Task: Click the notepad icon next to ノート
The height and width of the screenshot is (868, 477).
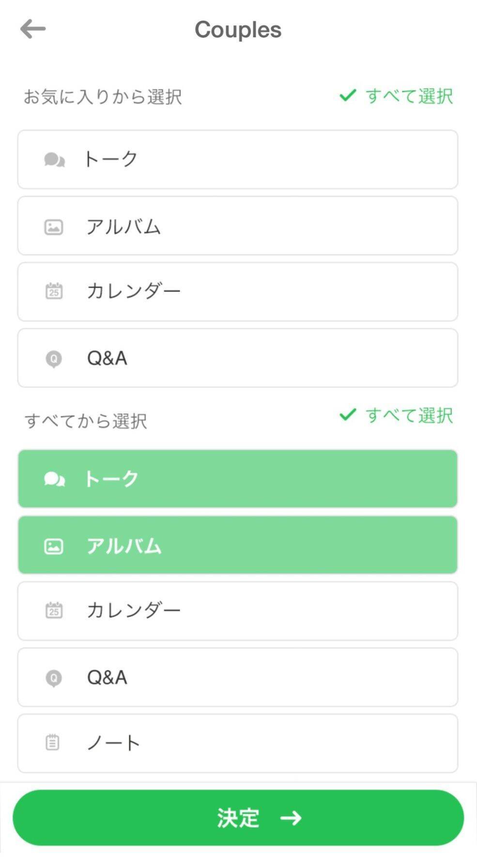Action: click(52, 742)
